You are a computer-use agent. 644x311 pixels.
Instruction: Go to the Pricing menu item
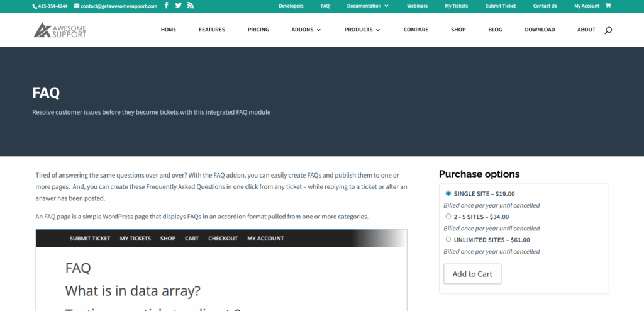click(x=258, y=30)
